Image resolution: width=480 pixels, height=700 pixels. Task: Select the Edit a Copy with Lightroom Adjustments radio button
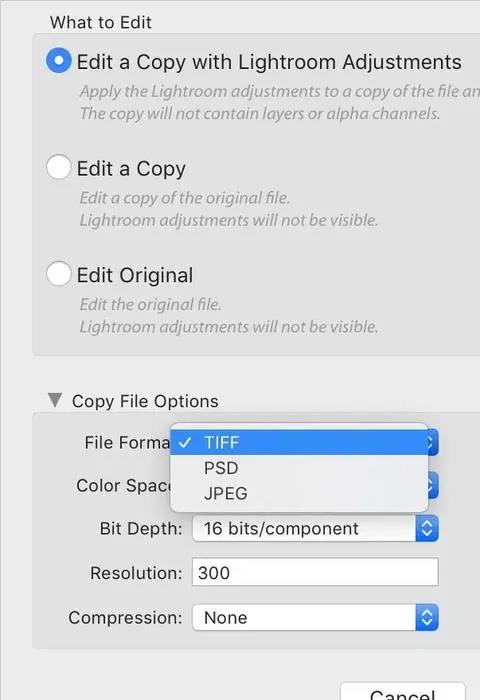58,60
